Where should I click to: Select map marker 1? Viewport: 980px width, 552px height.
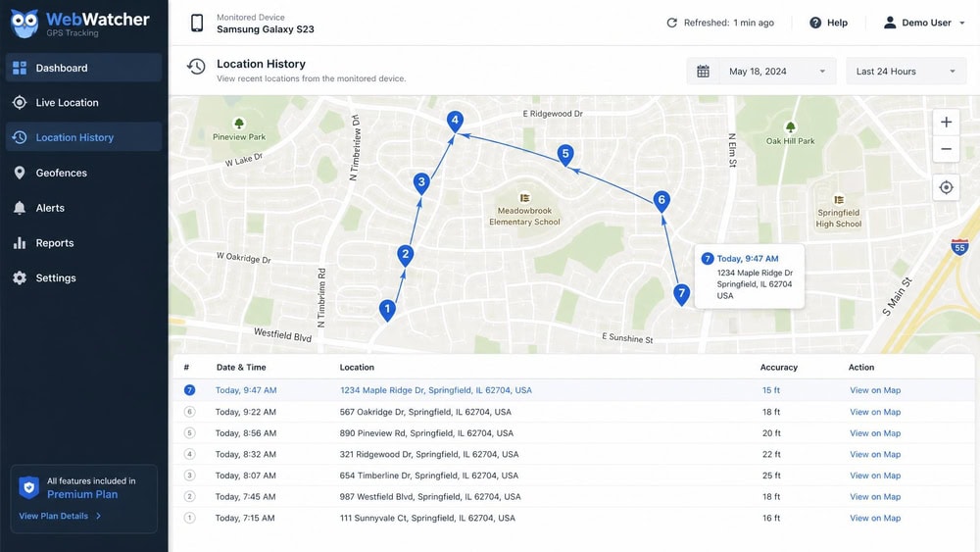(x=387, y=310)
